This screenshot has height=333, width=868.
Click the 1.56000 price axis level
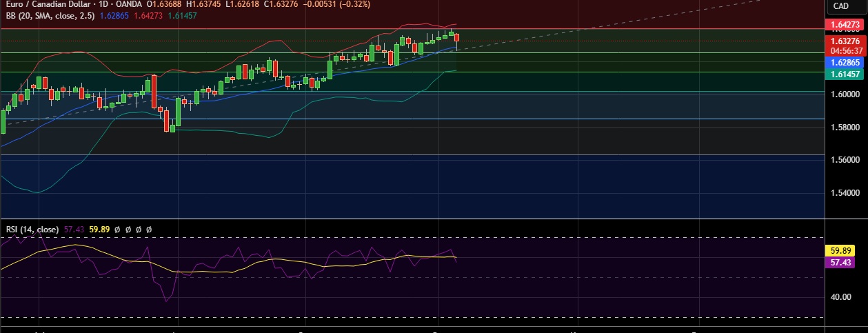click(x=844, y=160)
